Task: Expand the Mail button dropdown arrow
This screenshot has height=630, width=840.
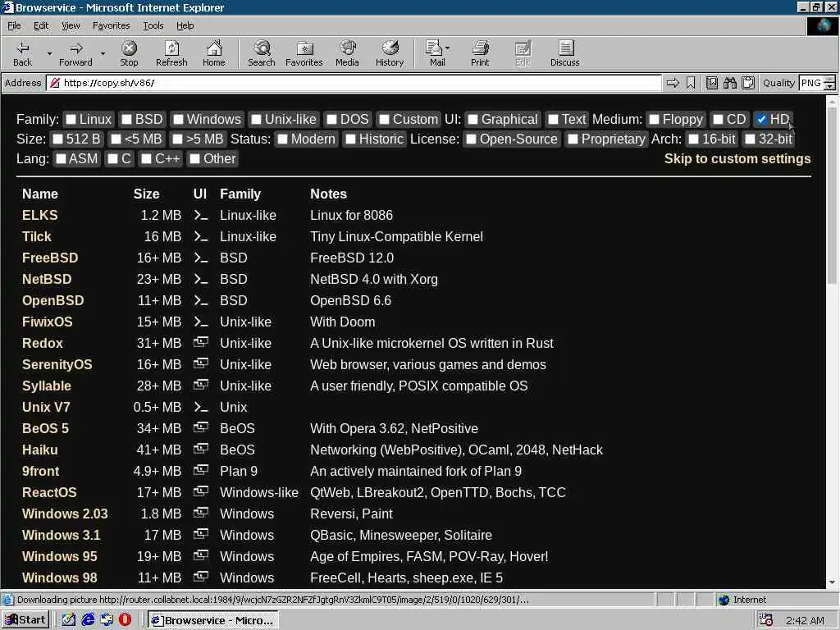Action: coord(448,48)
